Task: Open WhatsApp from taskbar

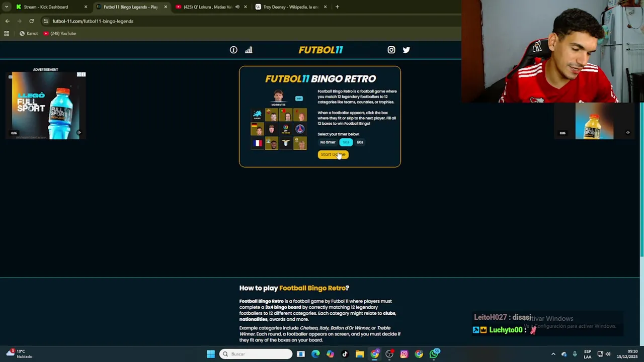Action: coord(434,354)
